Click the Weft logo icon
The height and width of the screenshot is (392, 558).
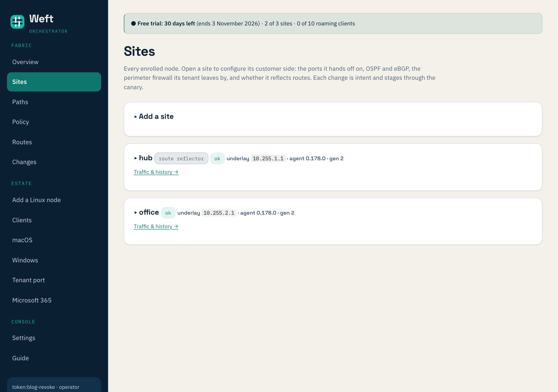pos(17,22)
